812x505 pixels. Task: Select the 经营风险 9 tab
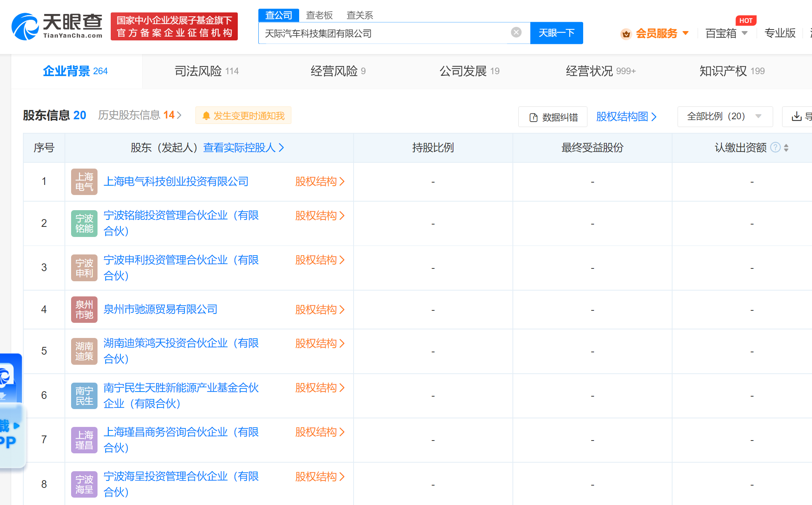(338, 71)
